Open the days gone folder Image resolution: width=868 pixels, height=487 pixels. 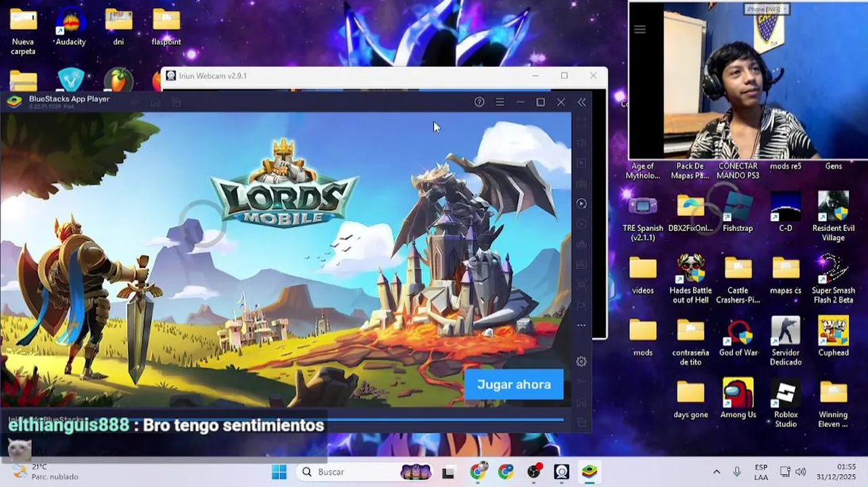[691, 399]
